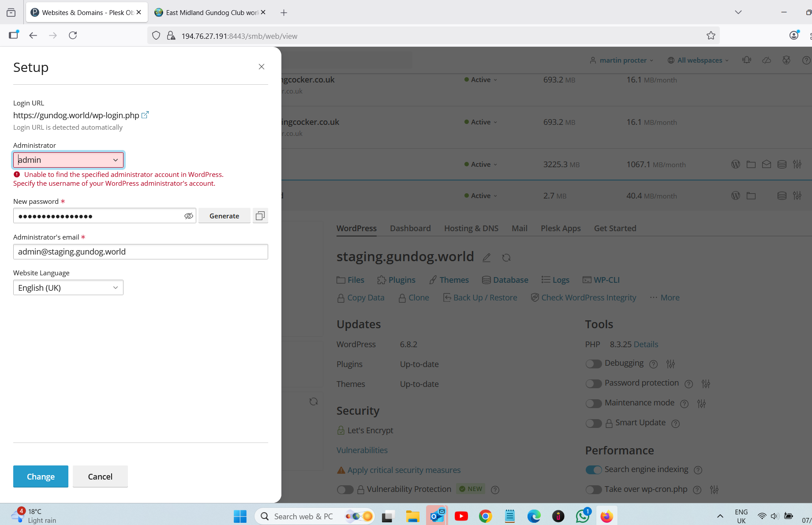Refresh staging.gundog.world site info icon
This screenshot has width=812, height=525.
(x=506, y=258)
